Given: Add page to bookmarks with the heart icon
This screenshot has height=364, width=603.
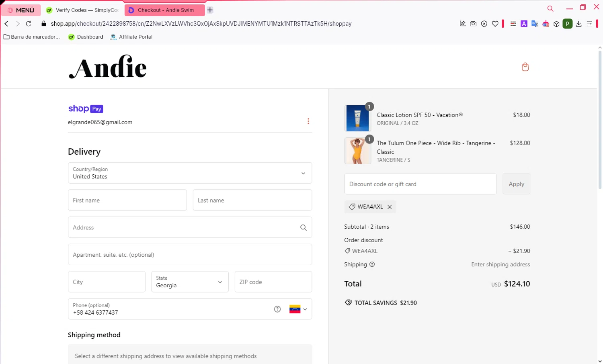Looking at the screenshot, I should pos(495,24).
